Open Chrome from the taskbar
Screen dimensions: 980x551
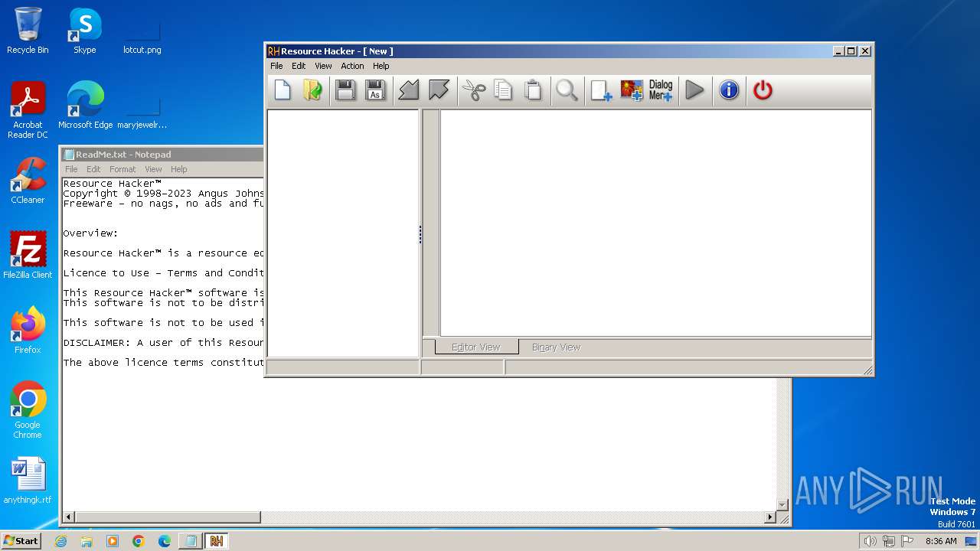point(139,541)
